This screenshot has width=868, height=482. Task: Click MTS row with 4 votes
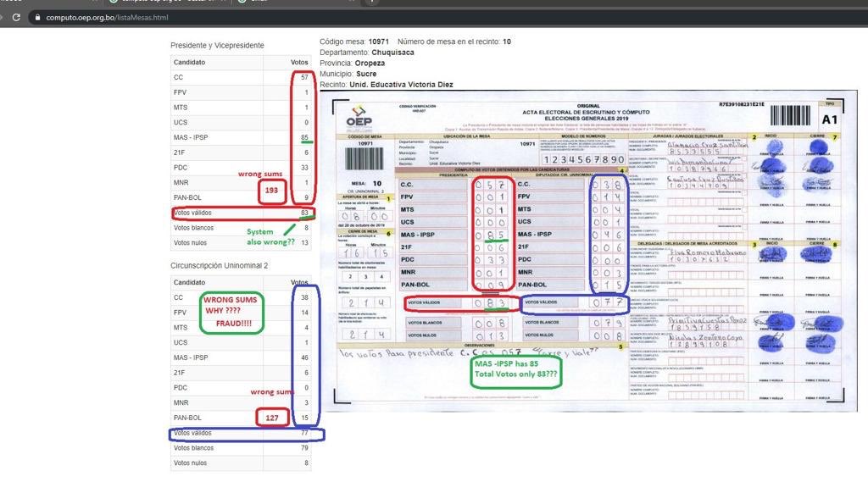pyautogui.click(x=241, y=328)
